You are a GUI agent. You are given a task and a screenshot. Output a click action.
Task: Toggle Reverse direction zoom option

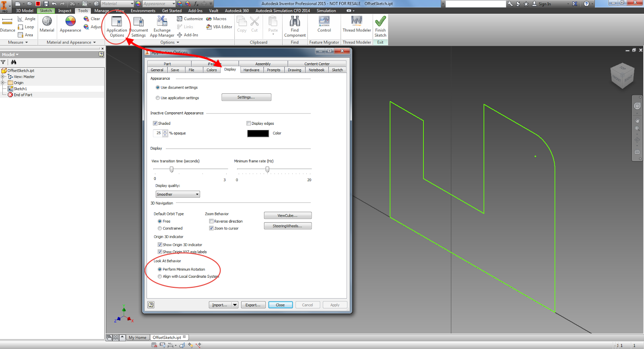[x=211, y=221]
